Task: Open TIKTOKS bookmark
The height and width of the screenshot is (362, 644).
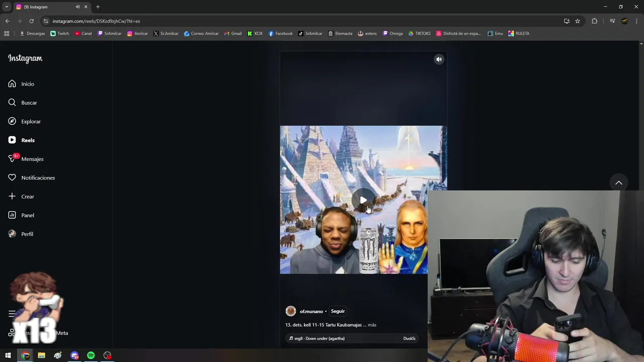Action: point(420,34)
